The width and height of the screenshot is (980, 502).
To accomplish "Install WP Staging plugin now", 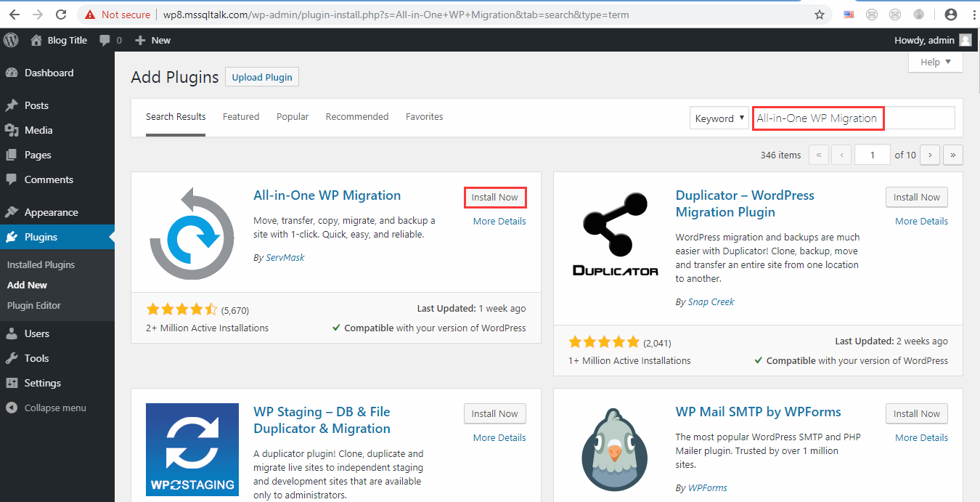I will coord(495,413).
